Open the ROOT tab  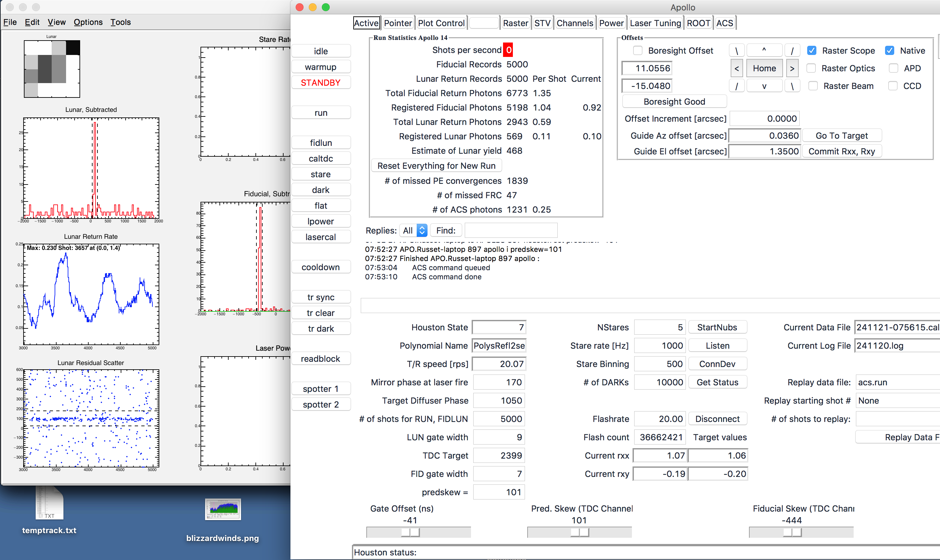tap(699, 23)
